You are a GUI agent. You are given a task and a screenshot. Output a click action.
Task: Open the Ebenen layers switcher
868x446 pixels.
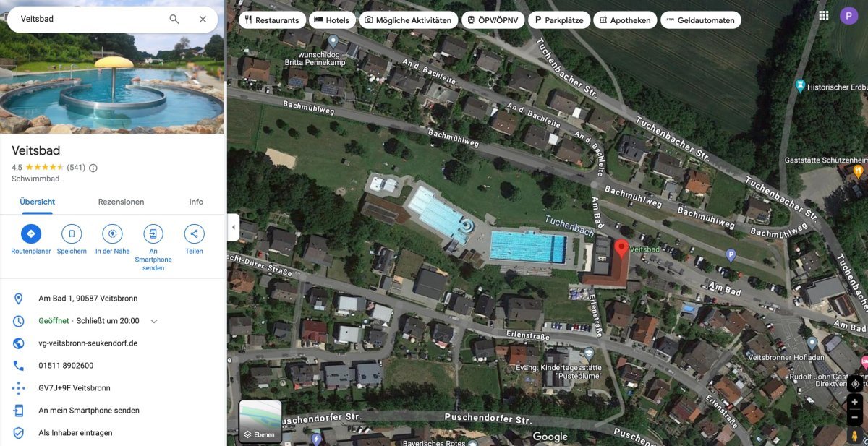tap(260, 421)
